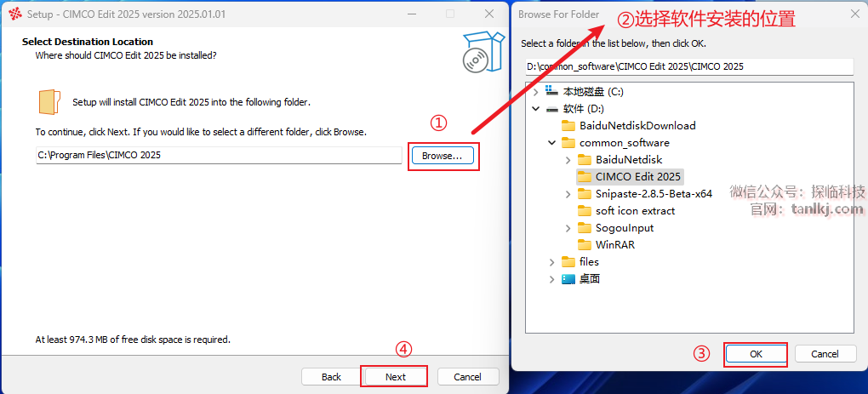868x394 pixels.
Task: Click the Browse button in setup
Action: click(442, 156)
